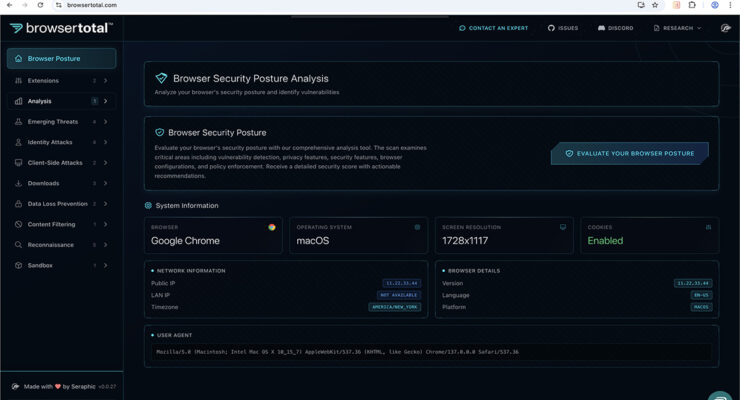Click Evaluate Your Browser Posture button
This screenshot has height=400, width=740.
[630, 153]
